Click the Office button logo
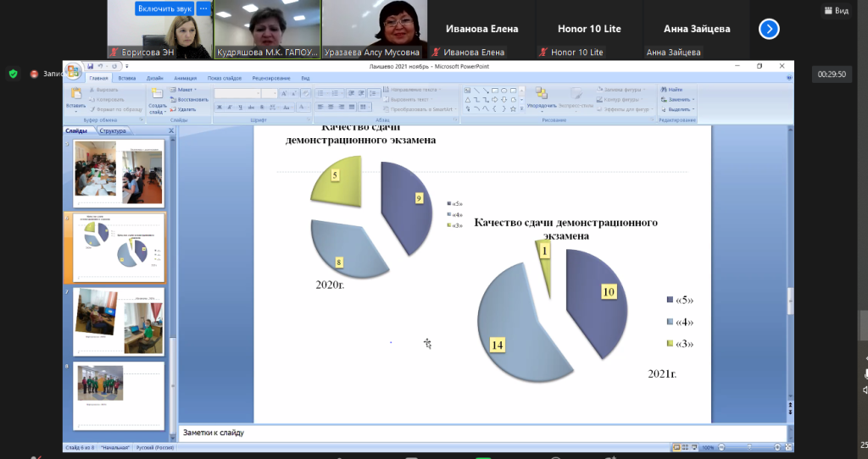The height and width of the screenshot is (459, 868). [73, 71]
